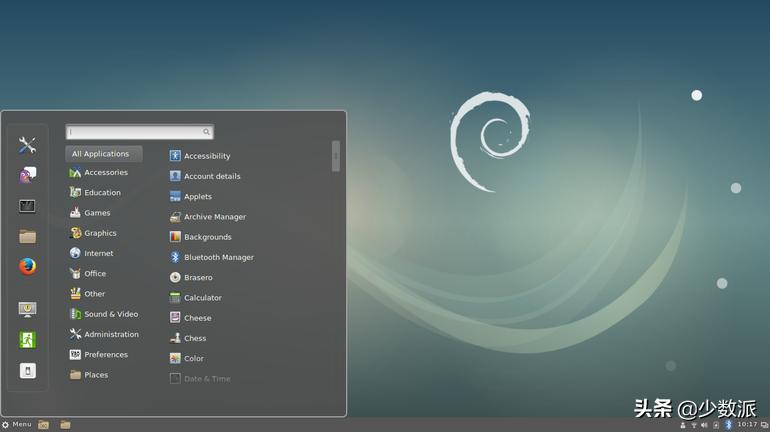Launch Cheese webcam app
The image size is (770, 432).
[191, 318]
